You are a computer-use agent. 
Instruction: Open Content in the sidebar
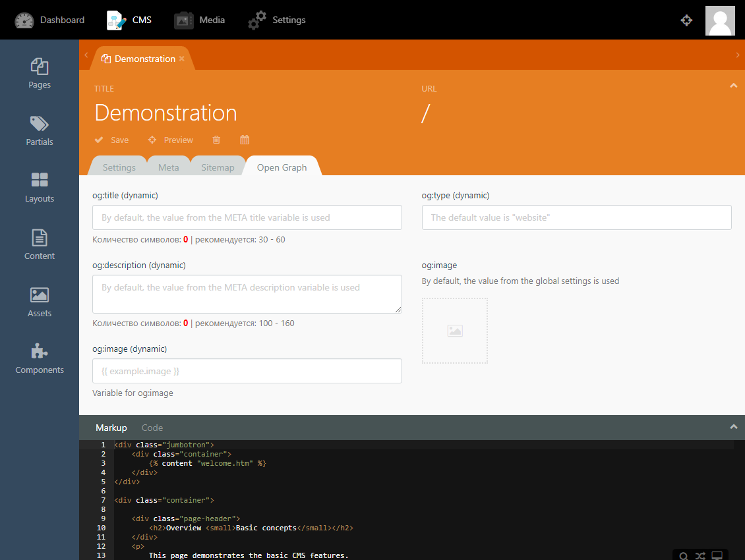pyautogui.click(x=40, y=244)
